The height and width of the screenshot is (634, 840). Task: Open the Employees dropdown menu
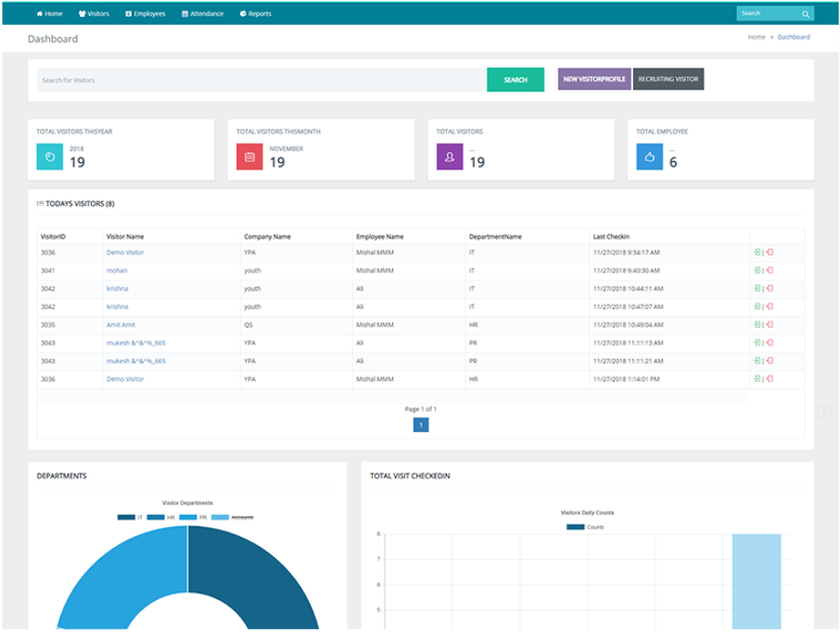pos(149,13)
